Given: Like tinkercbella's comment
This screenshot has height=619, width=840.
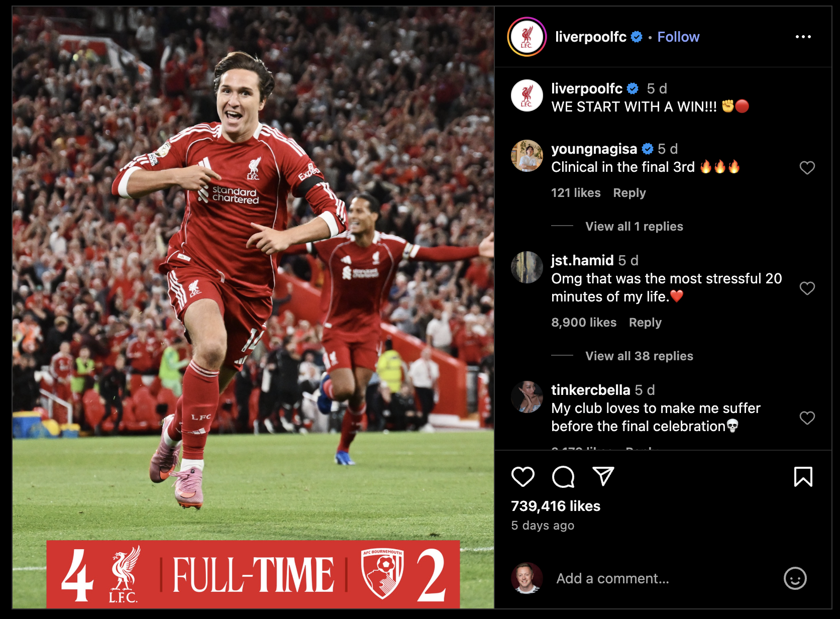Looking at the screenshot, I should click(x=807, y=418).
